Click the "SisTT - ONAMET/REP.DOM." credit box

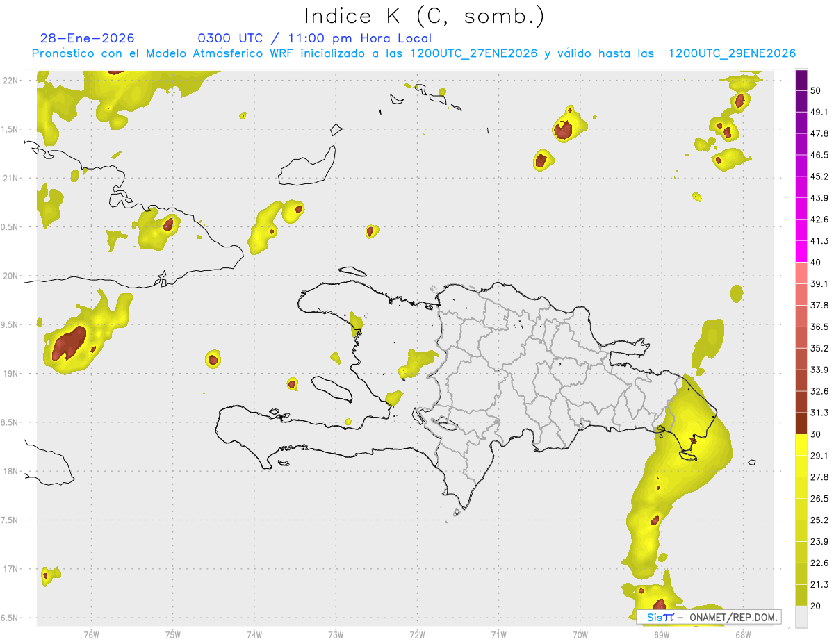coord(709,617)
